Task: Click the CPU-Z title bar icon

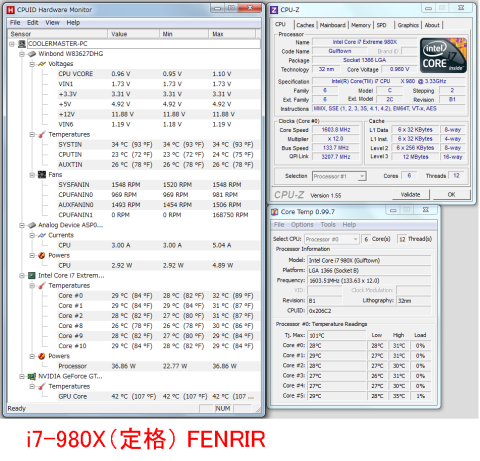Action: point(274,10)
